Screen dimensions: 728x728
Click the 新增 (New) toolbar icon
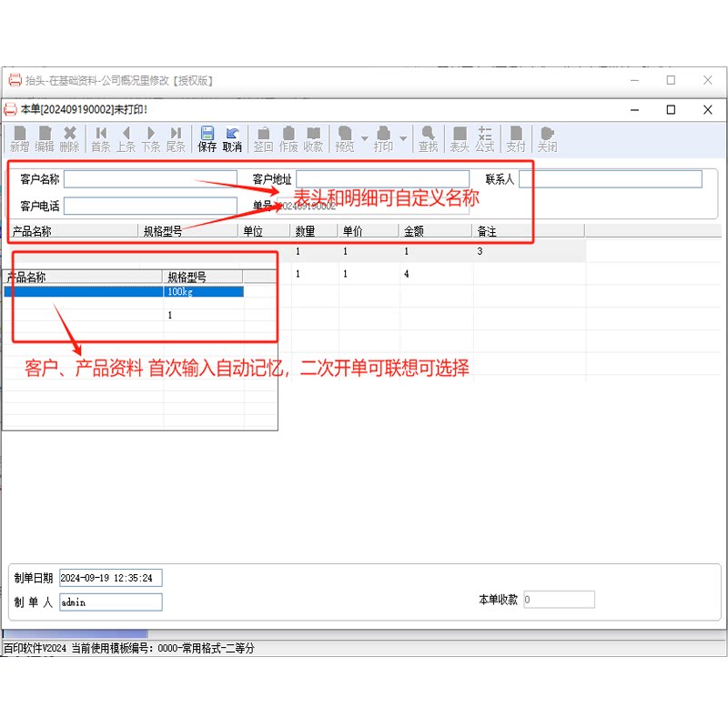19,138
